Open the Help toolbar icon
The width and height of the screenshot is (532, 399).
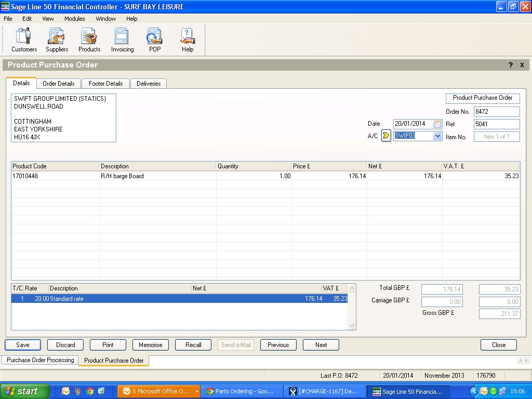click(x=188, y=40)
